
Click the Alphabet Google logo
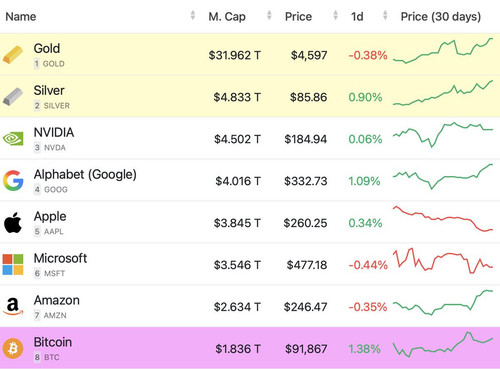pyautogui.click(x=13, y=180)
